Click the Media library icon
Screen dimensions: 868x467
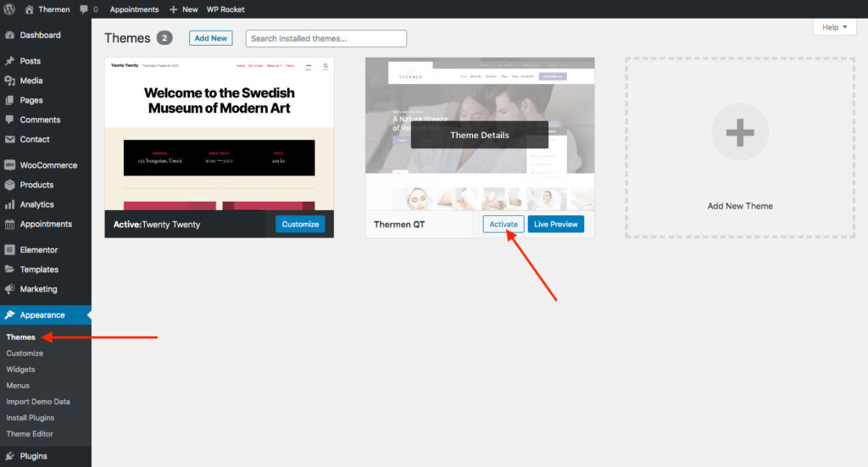(x=9, y=81)
